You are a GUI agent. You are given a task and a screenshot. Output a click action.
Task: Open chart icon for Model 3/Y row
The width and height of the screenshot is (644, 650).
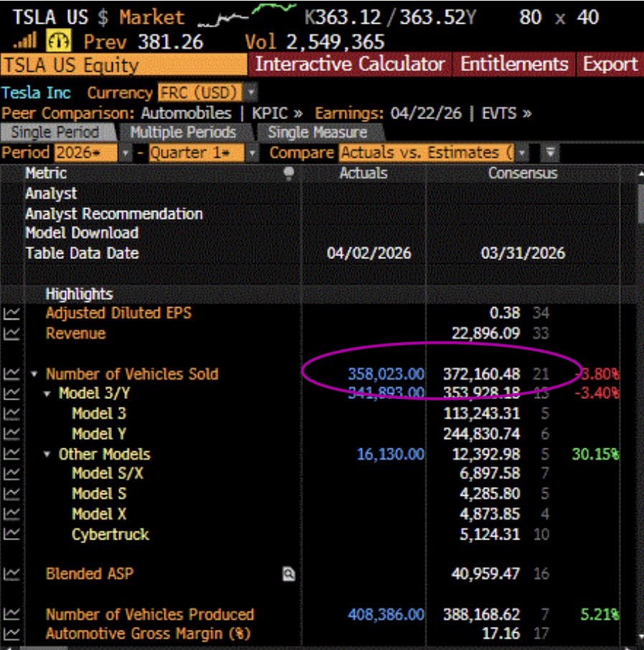coord(11,393)
